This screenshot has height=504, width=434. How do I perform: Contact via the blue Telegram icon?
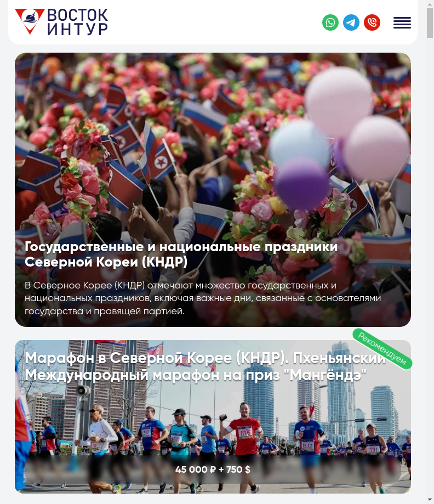click(351, 22)
